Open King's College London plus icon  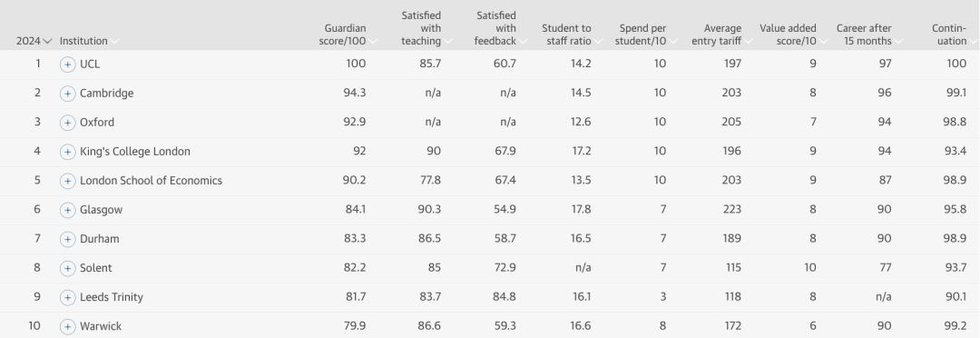point(67,152)
